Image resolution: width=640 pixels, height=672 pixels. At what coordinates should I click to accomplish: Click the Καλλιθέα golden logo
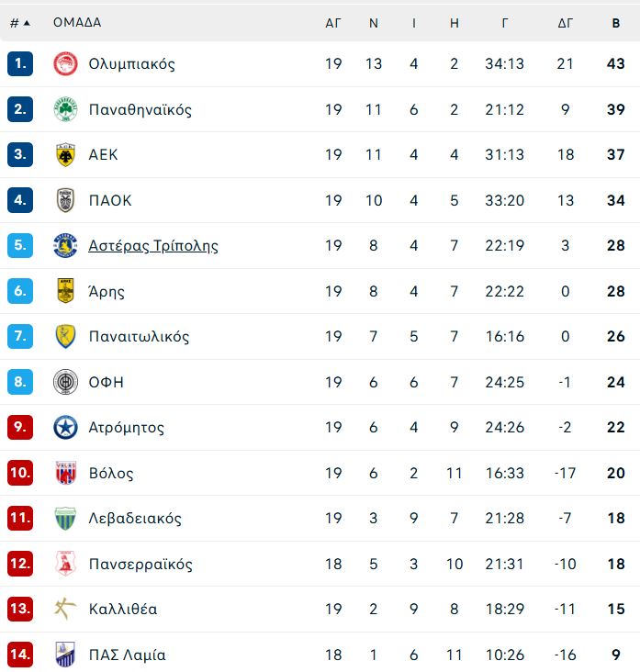point(65,609)
